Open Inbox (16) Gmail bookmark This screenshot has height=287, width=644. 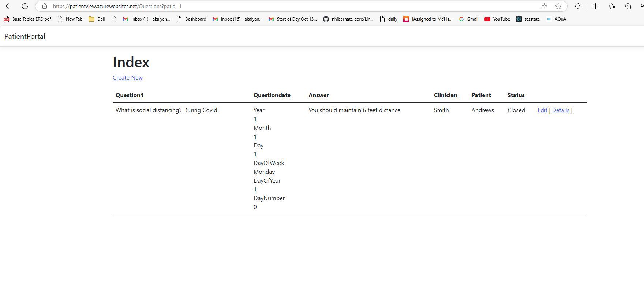pyautogui.click(x=237, y=19)
